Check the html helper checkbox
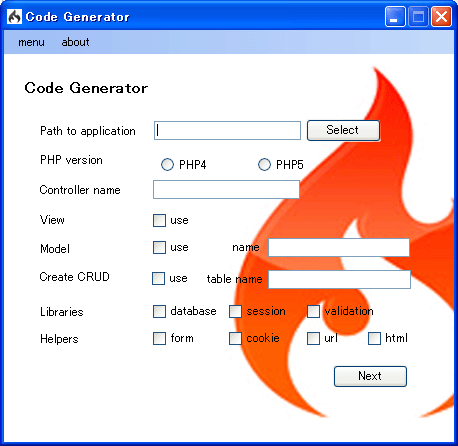458x446 pixels. [374, 338]
